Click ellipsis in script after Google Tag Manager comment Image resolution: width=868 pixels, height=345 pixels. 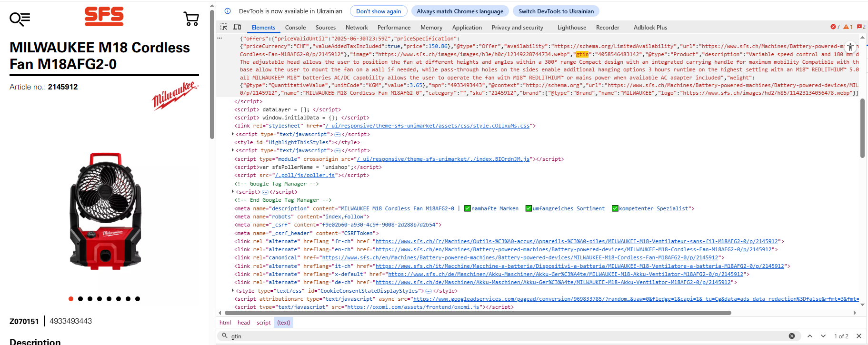[265, 192]
